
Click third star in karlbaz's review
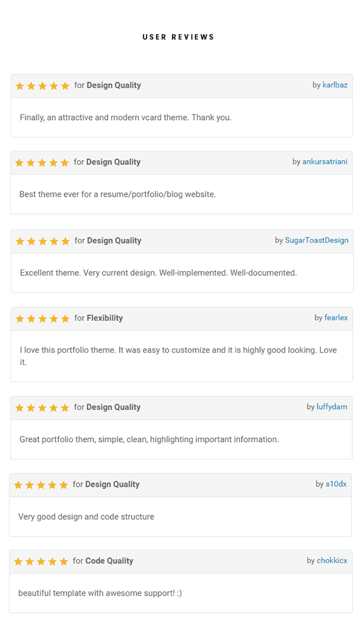(x=43, y=86)
